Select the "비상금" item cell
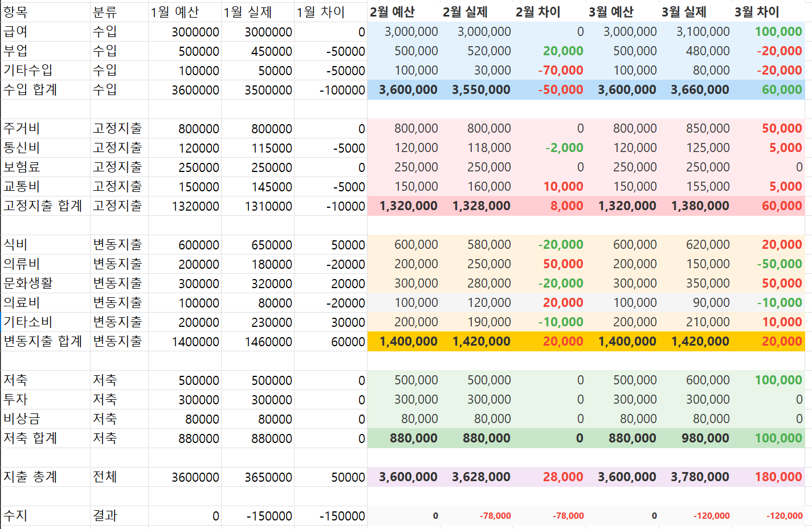 (46, 419)
